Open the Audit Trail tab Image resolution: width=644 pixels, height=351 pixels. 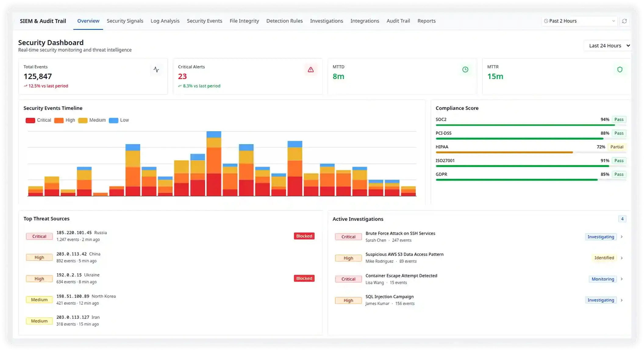tap(398, 21)
